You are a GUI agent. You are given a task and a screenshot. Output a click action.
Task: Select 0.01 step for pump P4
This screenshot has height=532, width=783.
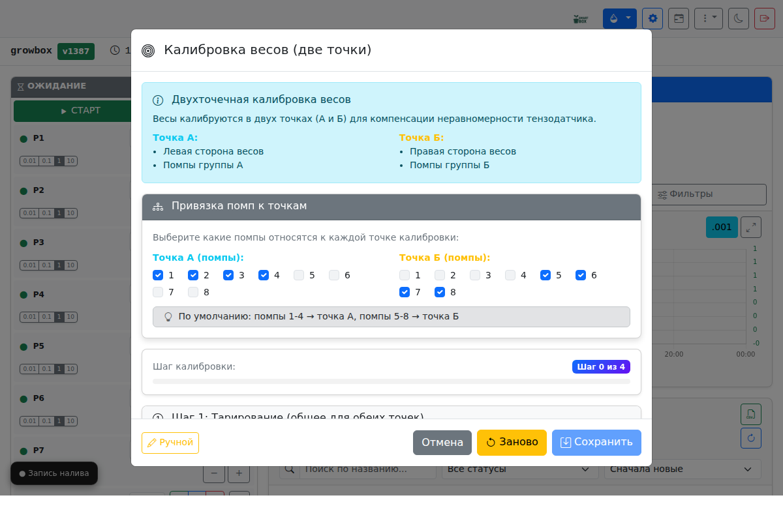click(29, 317)
